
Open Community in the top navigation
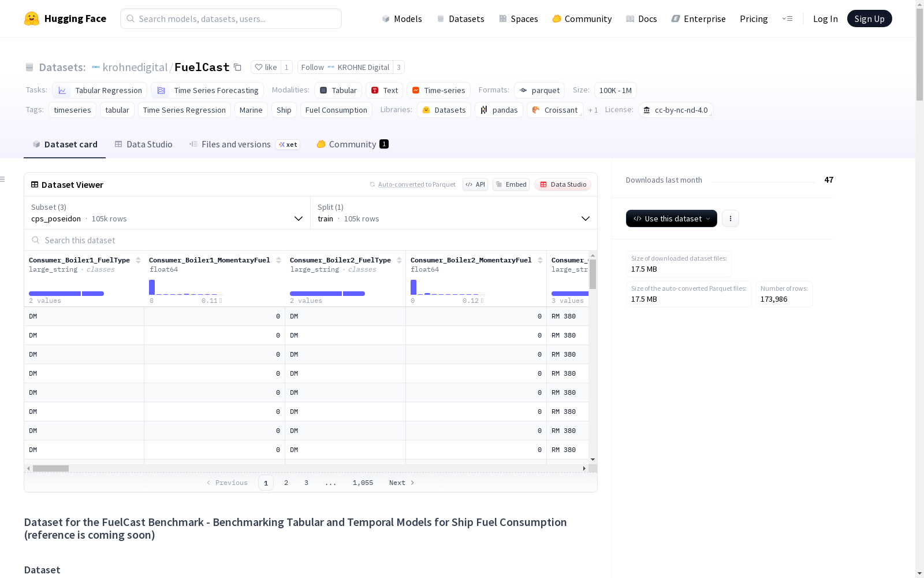582,18
